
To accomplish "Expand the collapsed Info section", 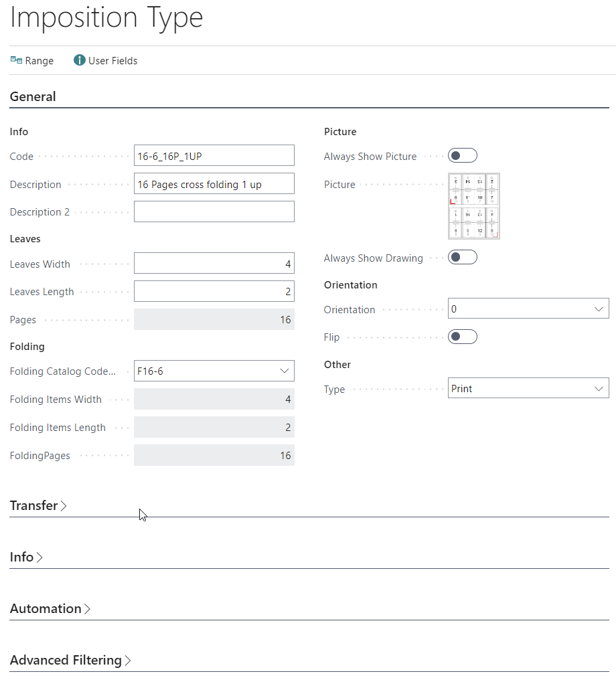I will (26, 557).
